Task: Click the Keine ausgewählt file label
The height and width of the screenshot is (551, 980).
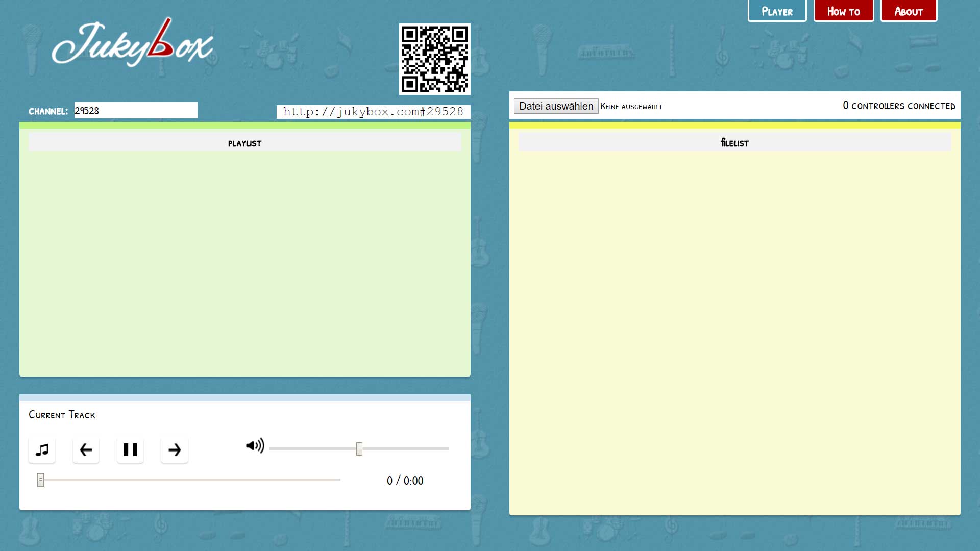Action: coord(631,107)
